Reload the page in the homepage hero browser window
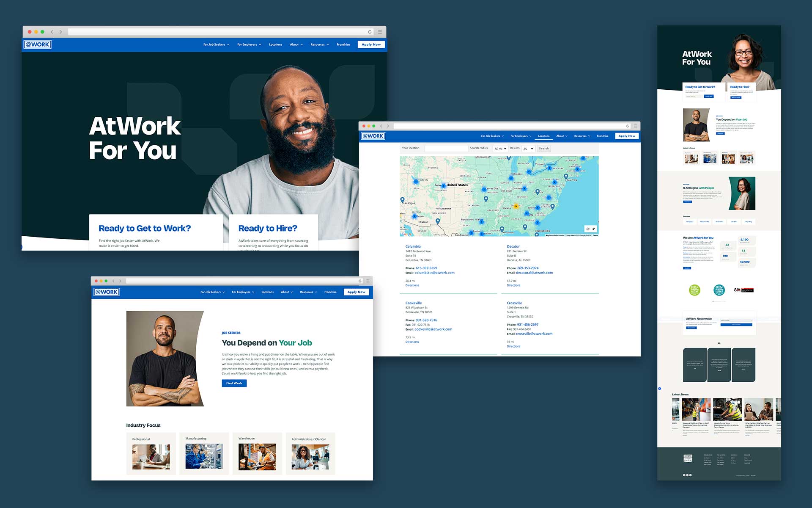812x508 pixels. click(370, 32)
